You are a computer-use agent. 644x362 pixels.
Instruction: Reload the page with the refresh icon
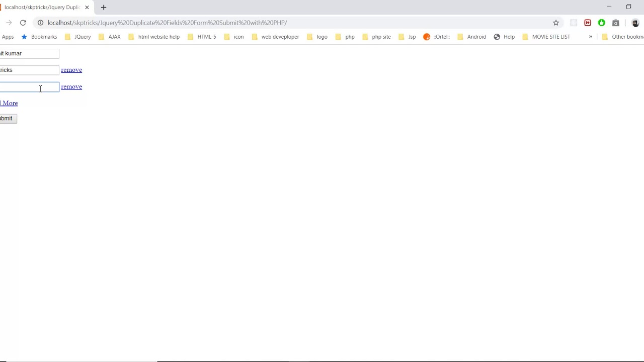tap(23, 23)
